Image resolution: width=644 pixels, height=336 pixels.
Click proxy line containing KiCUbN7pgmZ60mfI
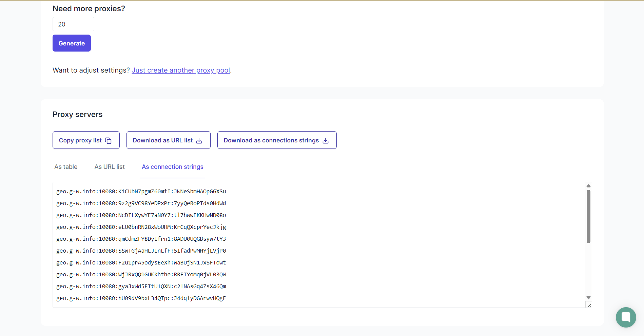click(x=141, y=191)
